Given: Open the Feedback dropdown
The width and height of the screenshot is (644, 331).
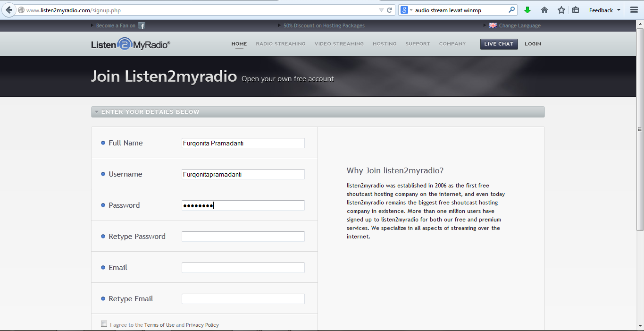Looking at the screenshot, I should click(605, 10).
